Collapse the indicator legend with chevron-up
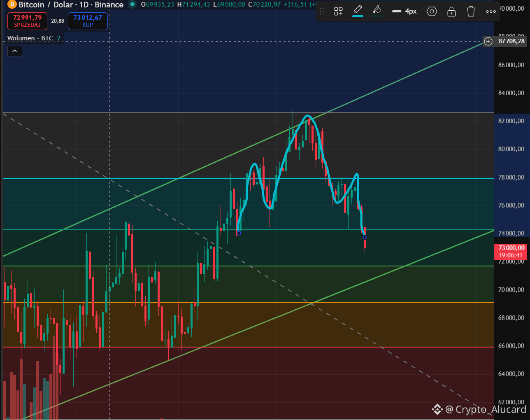 pos(14,51)
